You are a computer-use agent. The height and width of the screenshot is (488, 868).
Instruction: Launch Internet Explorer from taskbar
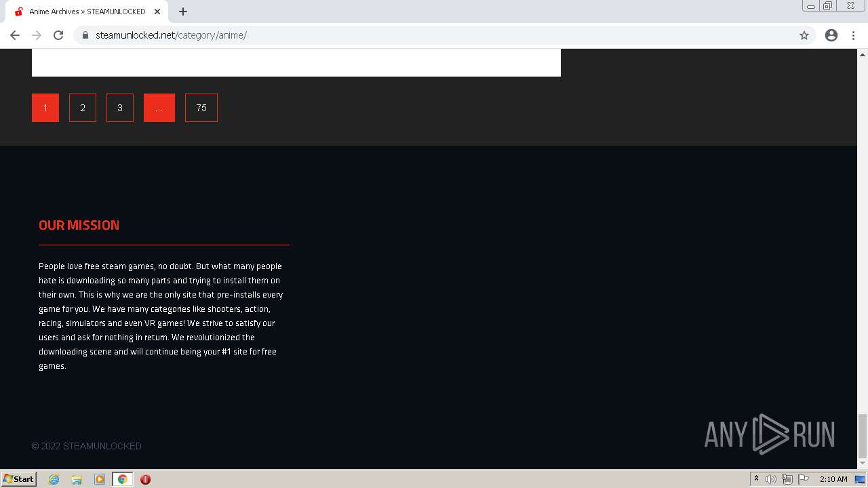click(x=54, y=479)
